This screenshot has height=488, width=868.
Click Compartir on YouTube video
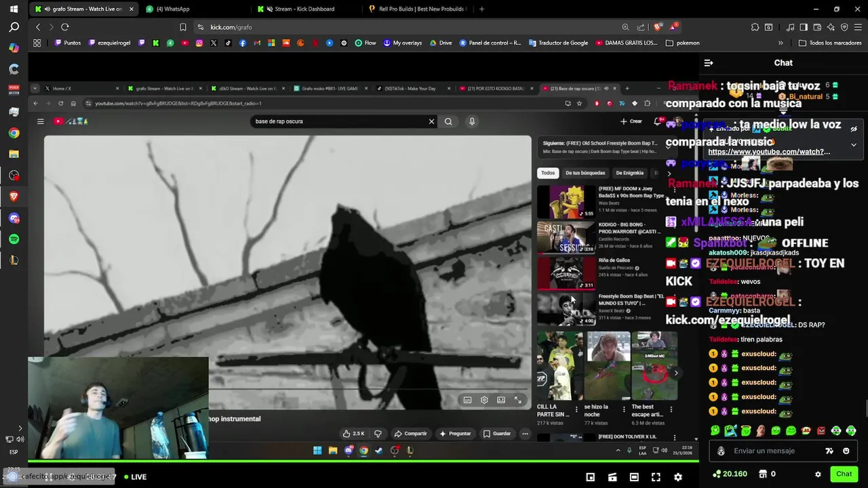point(411,434)
